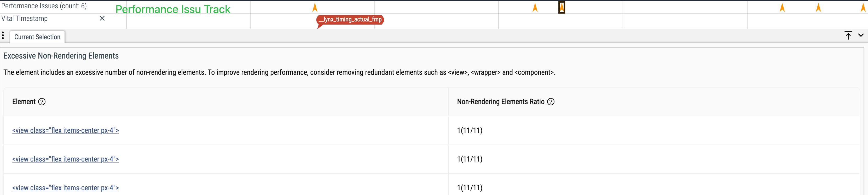Open the third row's view element link
Screen dimensions: 868x195
(65, 188)
